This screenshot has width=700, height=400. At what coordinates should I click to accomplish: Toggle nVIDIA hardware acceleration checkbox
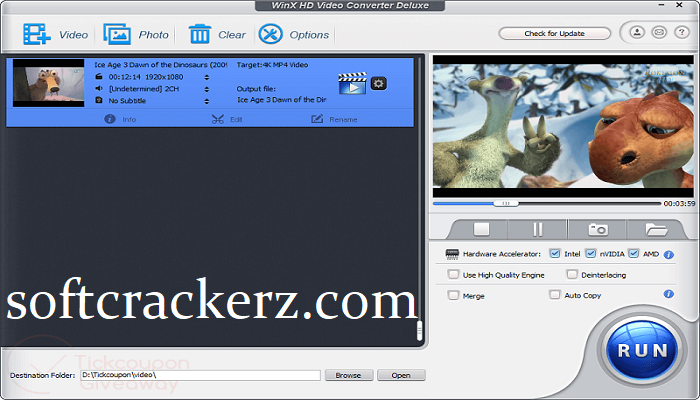[x=590, y=254]
